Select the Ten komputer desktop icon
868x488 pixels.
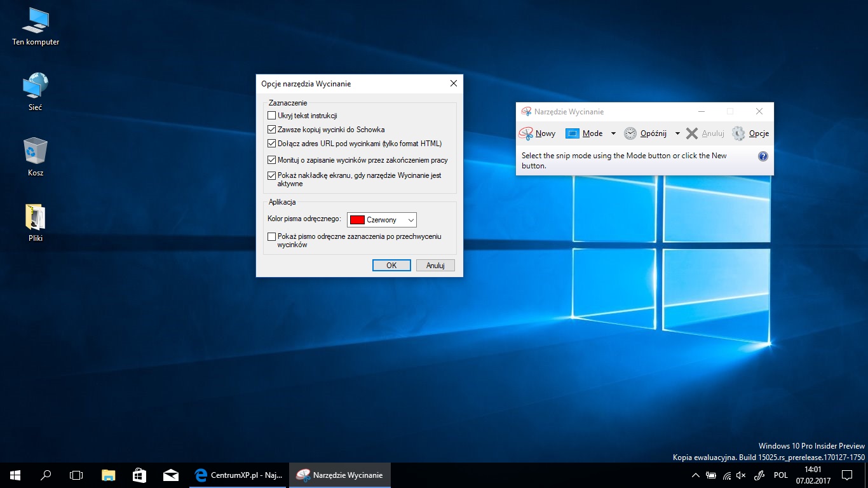pos(36,27)
